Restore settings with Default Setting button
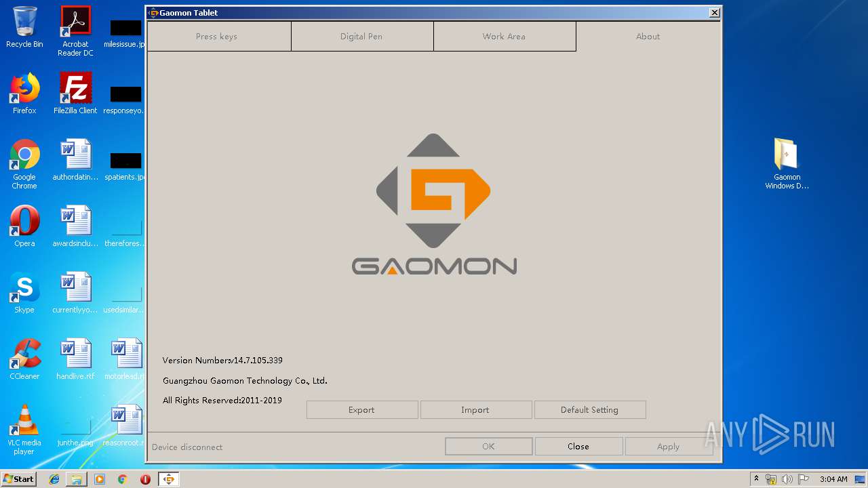868x488 pixels. (590, 410)
